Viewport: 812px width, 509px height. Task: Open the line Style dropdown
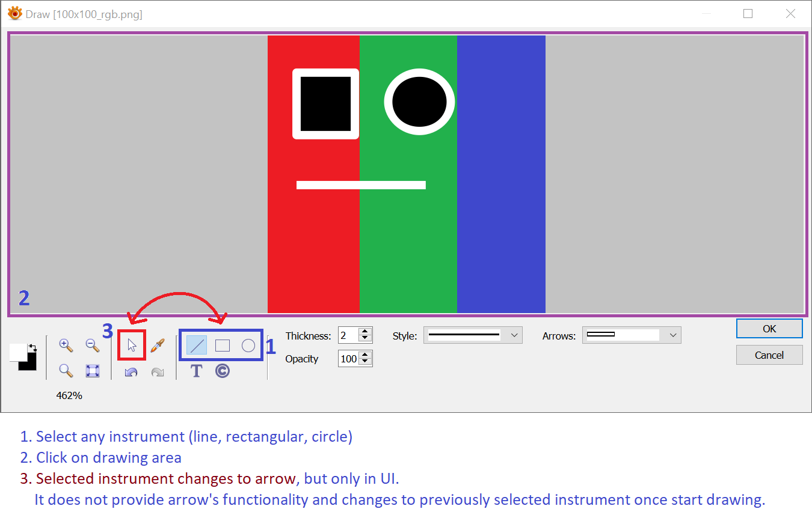click(473, 335)
